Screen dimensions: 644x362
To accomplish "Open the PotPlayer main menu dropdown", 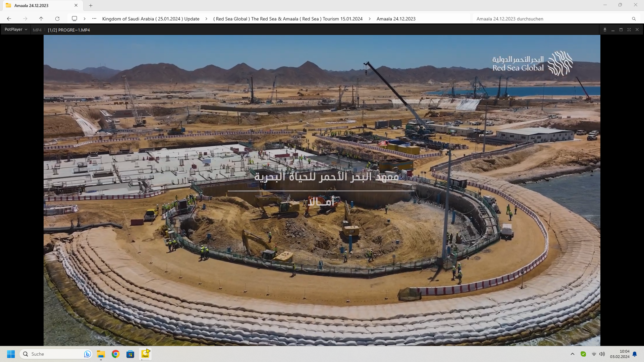I will tap(16, 29).
